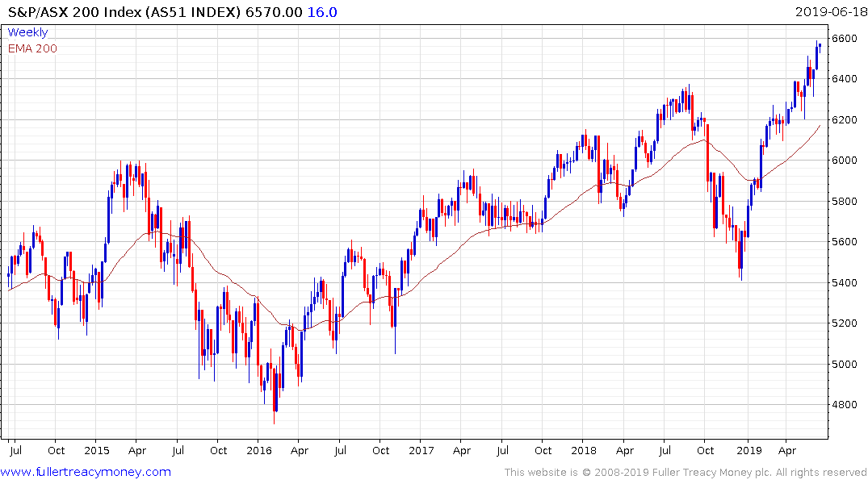Click the 6400 price axis label
The width and height of the screenshot is (868, 484).
(x=845, y=78)
